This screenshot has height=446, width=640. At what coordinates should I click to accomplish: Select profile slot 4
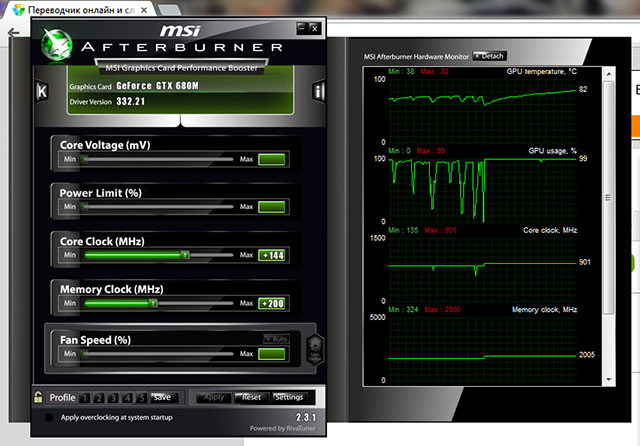click(127, 397)
